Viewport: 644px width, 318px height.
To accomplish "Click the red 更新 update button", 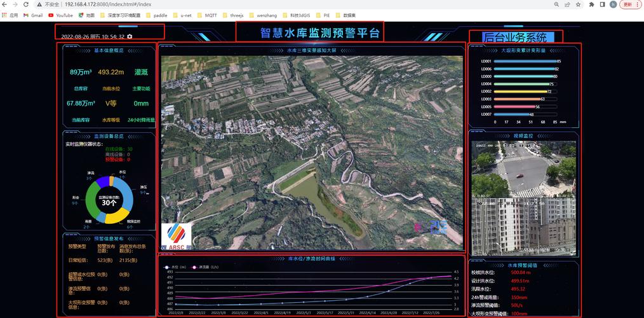I will pyautogui.click(x=627, y=4).
